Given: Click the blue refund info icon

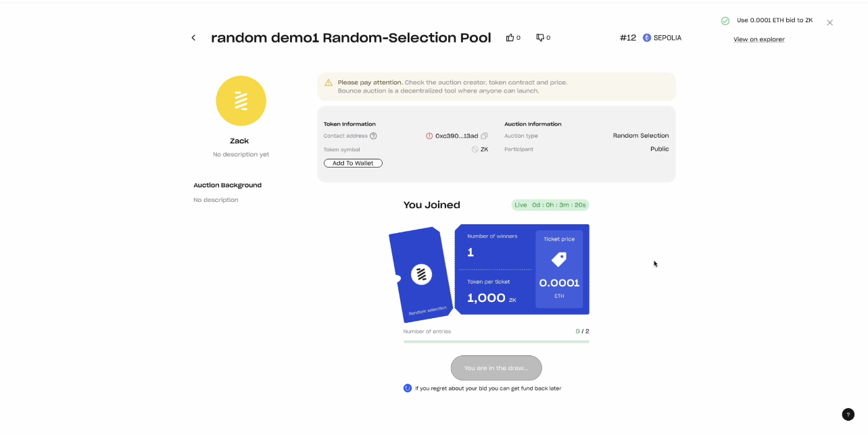Looking at the screenshot, I should coord(408,388).
